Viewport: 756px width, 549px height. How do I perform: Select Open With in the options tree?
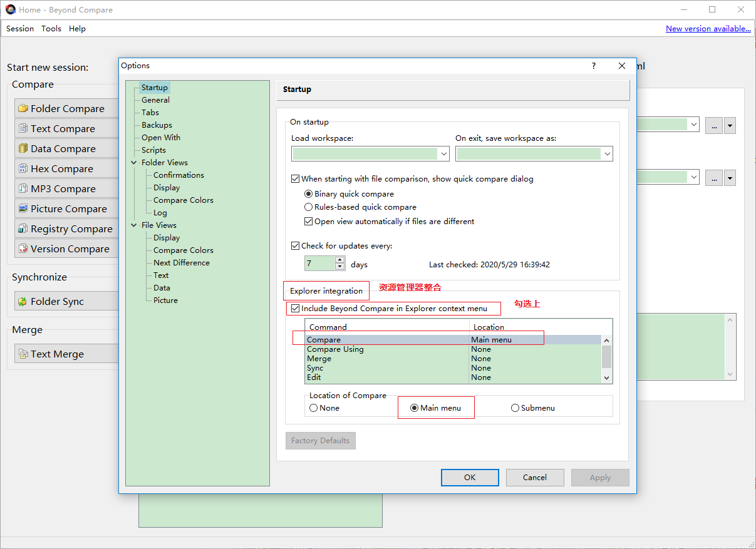coord(161,138)
